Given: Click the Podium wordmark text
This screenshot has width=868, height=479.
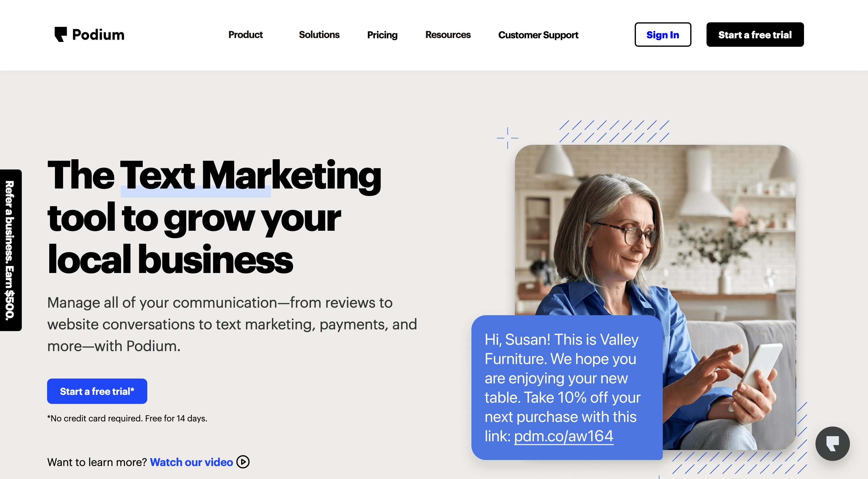Looking at the screenshot, I should [x=98, y=35].
